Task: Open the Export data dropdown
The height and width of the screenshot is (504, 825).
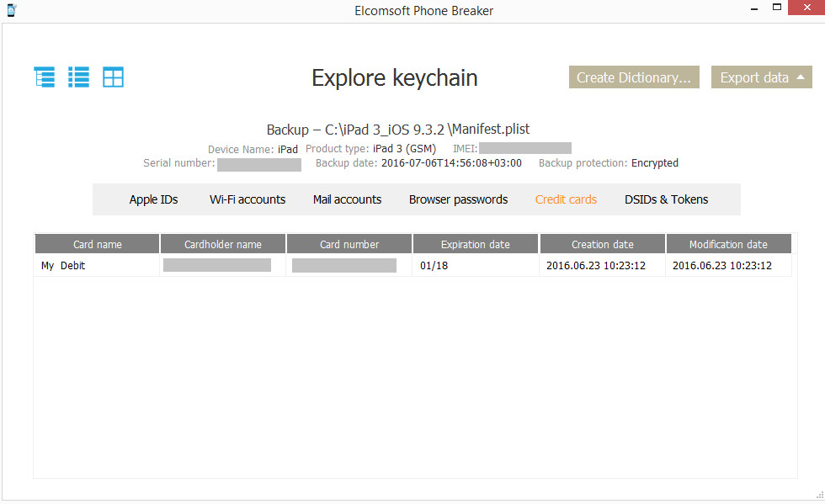Action: click(x=761, y=77)
